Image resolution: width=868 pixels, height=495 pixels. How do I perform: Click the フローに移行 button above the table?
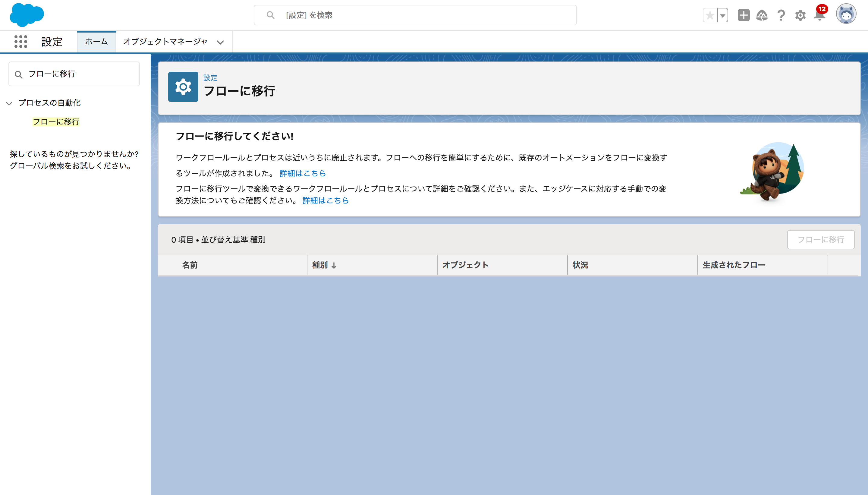tap(820, 240)
